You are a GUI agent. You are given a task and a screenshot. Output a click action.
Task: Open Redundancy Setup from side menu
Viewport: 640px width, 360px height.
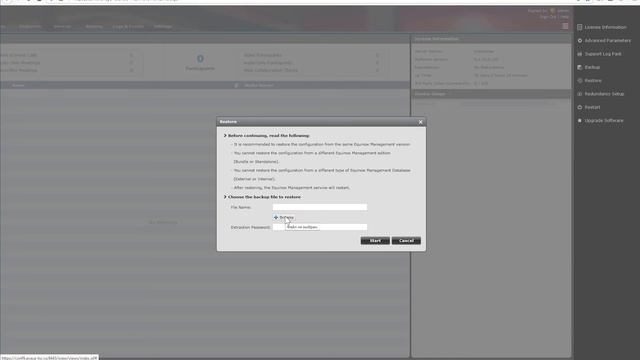click(604, 94)
